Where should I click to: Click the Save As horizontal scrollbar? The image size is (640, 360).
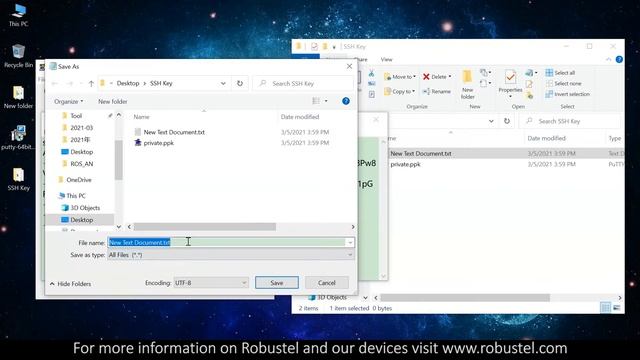[205, 227]
